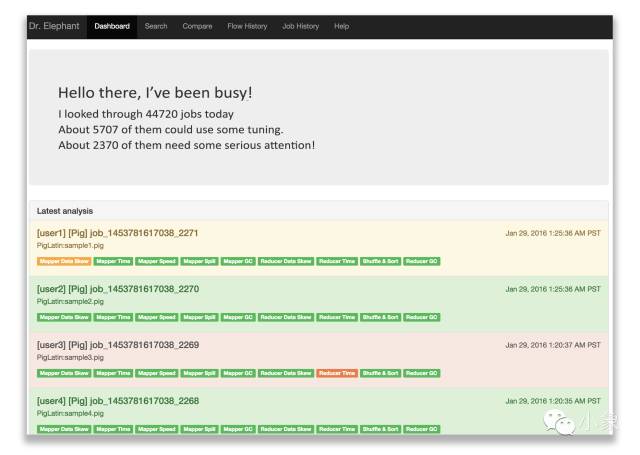Select the Dashboard tab
Screen dimensions: 640x455
(x=112, y=27)
